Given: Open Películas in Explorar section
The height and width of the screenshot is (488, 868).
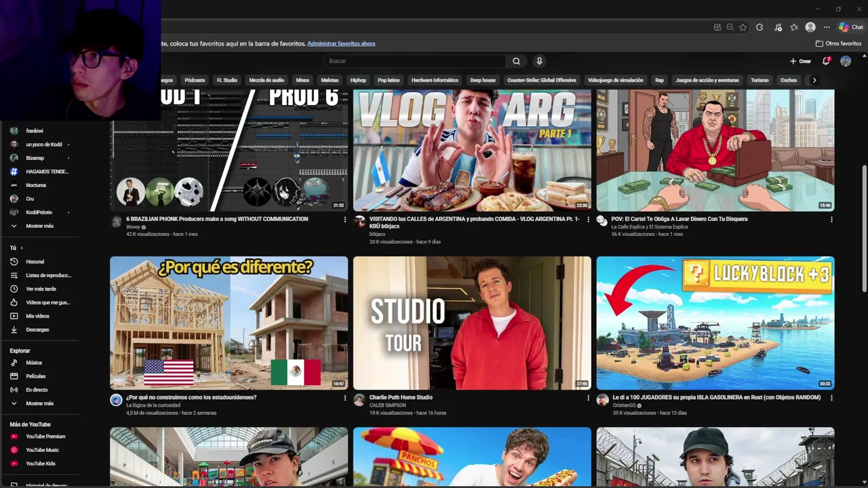Looking at the screenshot, I should 35,376.
